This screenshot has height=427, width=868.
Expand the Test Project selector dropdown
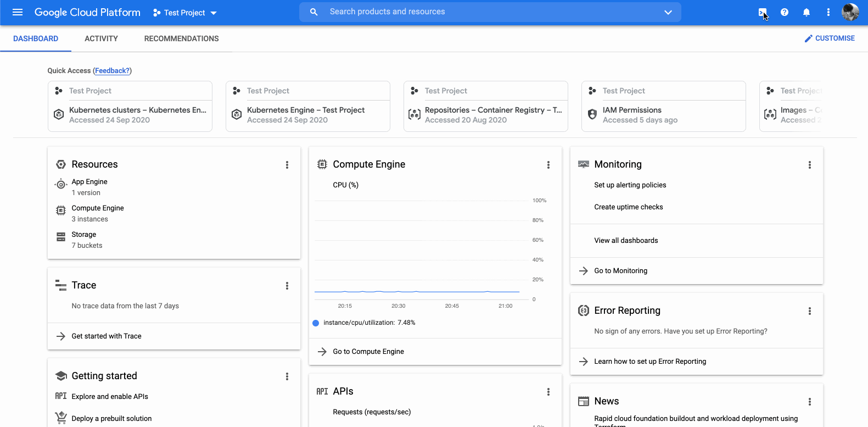[185, 13]
